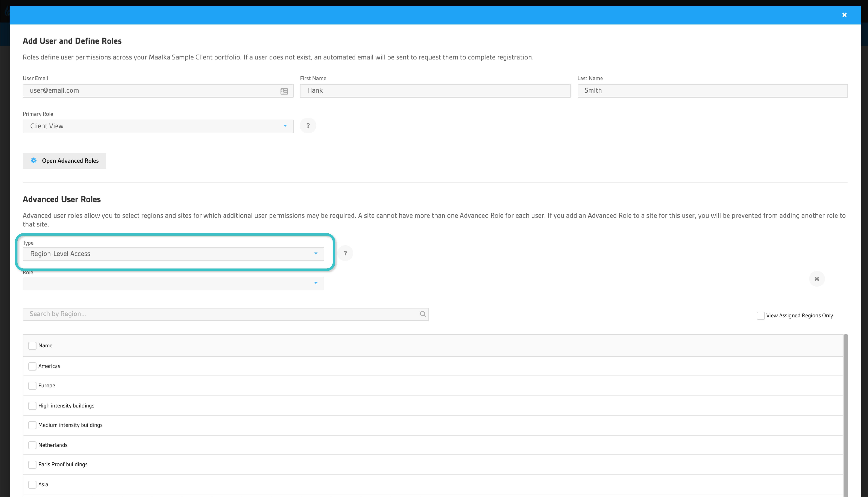Screen dimensions: 868x497
Task: Open the empty Role dropdown
Action: point(173,283)
